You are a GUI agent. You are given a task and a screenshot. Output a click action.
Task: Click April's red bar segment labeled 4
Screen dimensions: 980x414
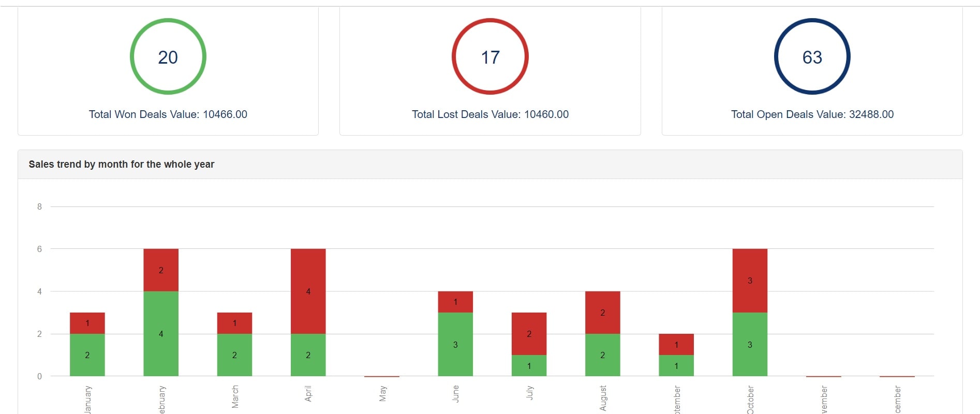coord(308,291)
